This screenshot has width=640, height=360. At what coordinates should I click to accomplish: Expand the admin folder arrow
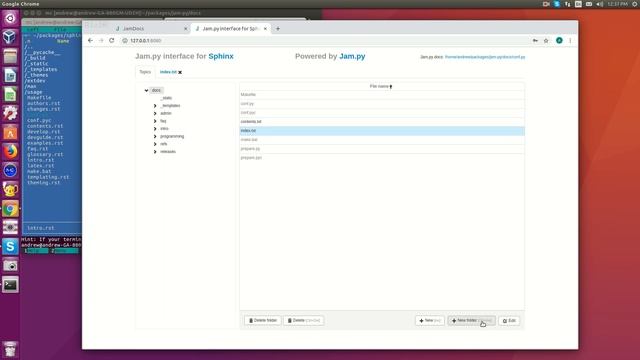155,113
